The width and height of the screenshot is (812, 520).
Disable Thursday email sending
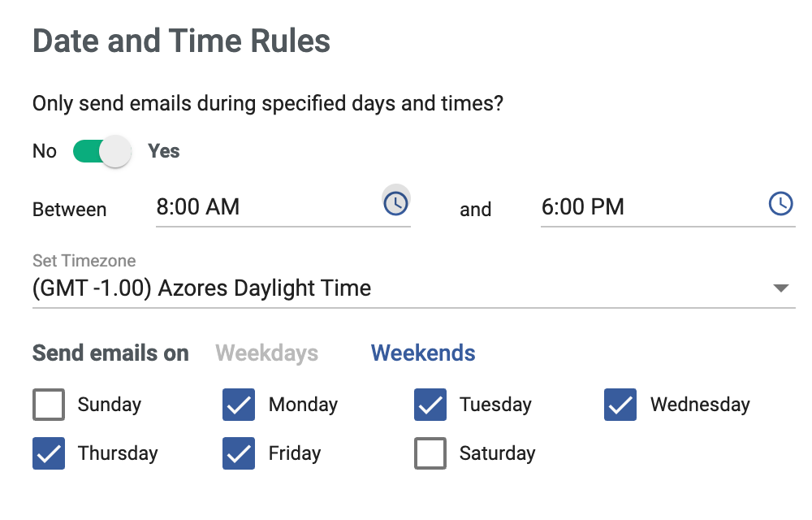[49, 453]
